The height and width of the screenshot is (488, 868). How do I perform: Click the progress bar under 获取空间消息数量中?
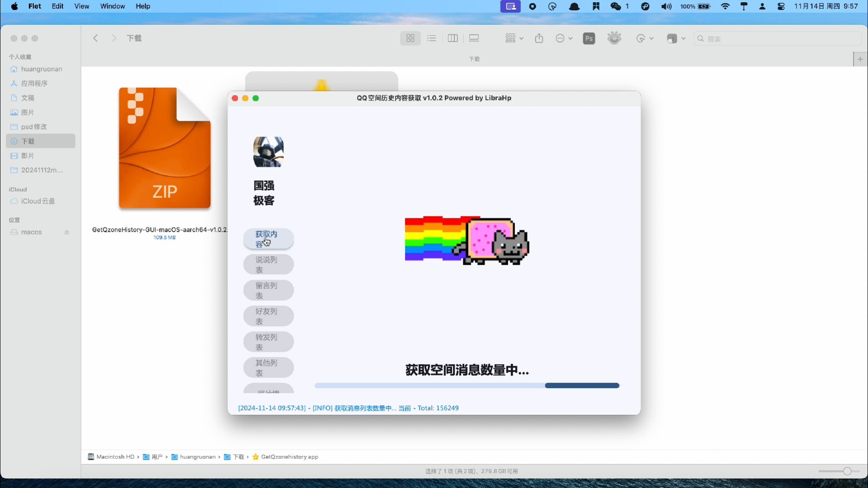tap(467, 385)
